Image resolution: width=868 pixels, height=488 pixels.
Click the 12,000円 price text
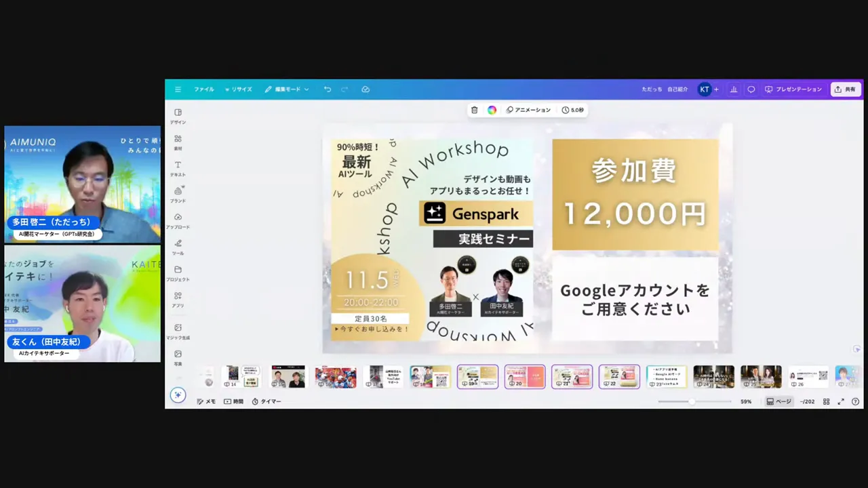pos(635,214)
